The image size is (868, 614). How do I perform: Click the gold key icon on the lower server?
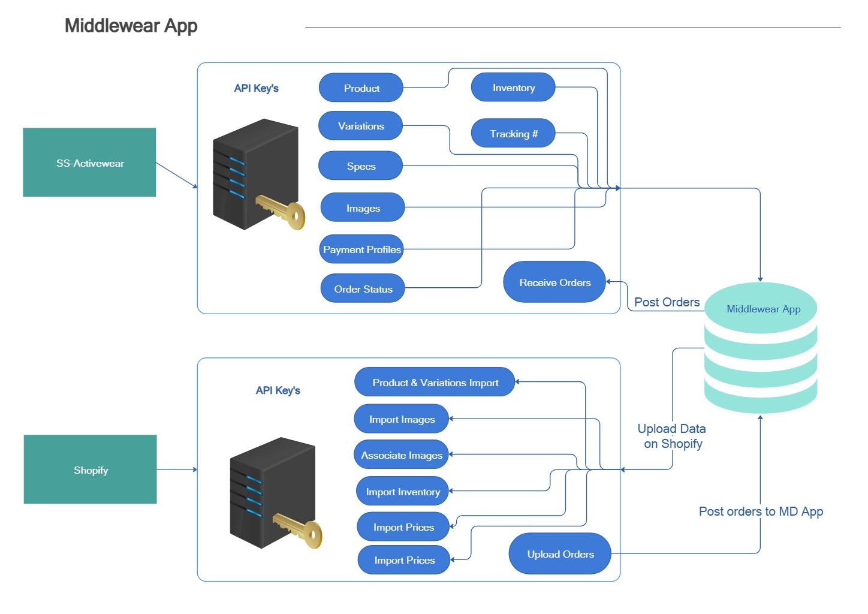(297, 530)
